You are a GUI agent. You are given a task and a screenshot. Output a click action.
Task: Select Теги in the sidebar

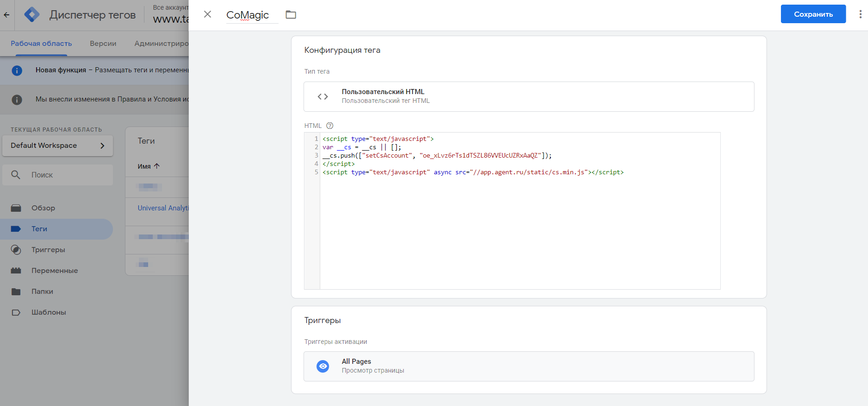tap(56, 229)
